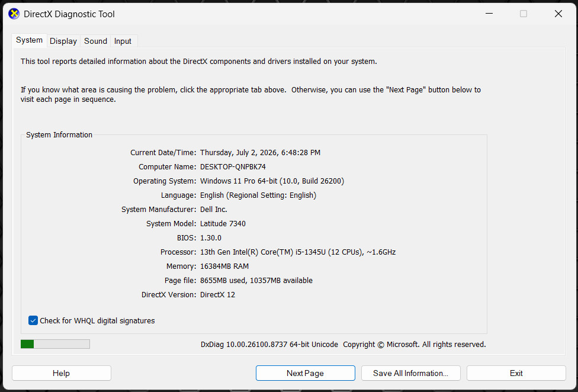The image size is (578, 392).
Task: Click the DirectX logo icon in title bar
Action: point(14,14)
